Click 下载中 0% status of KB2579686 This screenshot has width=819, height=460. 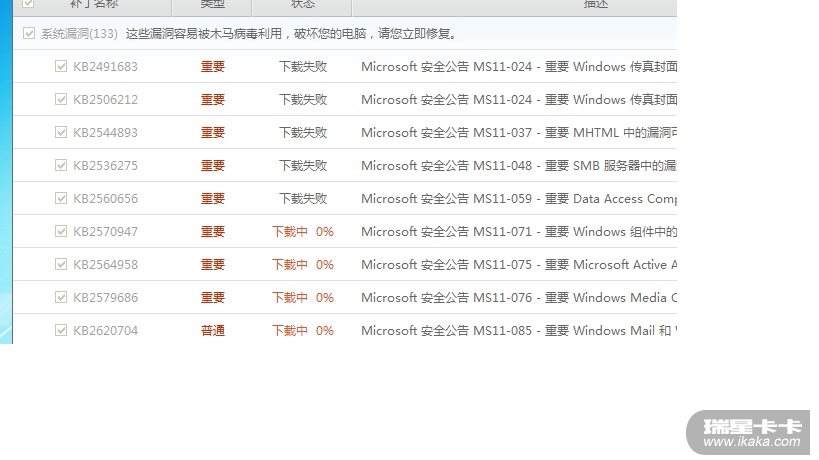click(x=303, y=298)
